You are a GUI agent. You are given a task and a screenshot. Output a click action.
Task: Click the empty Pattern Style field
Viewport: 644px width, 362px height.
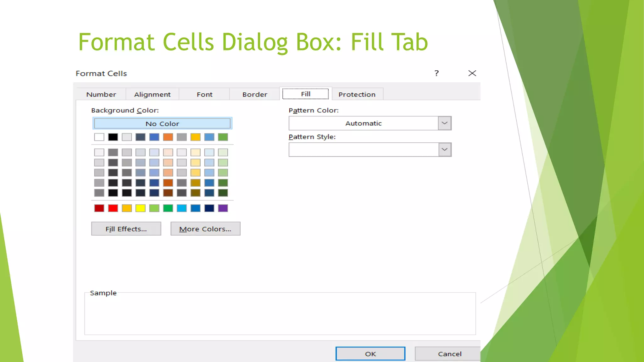tap(364, 150)
